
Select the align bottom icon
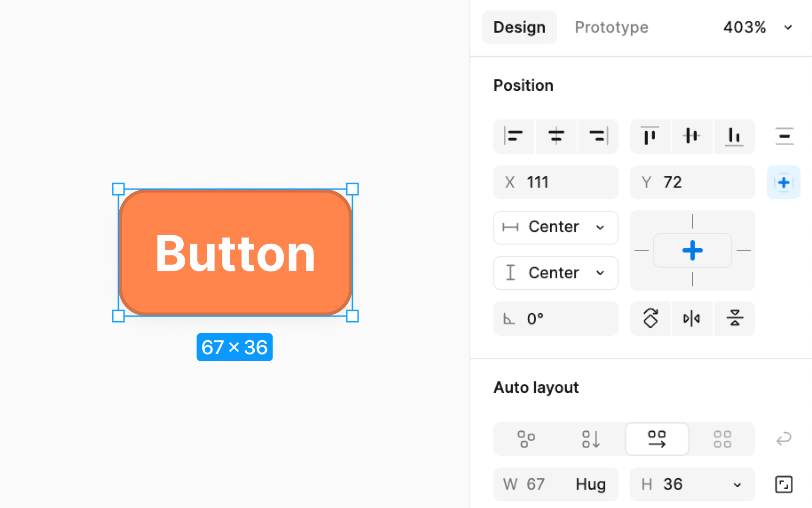coord(734,136)
